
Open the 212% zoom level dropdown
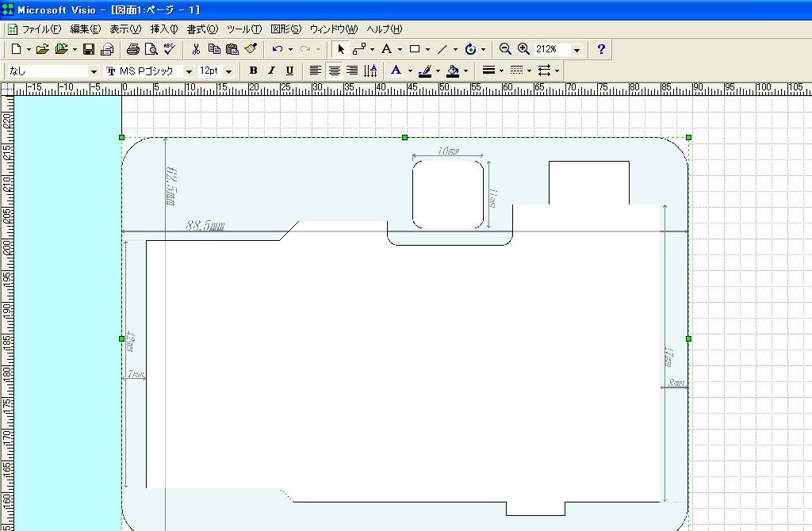577,50
